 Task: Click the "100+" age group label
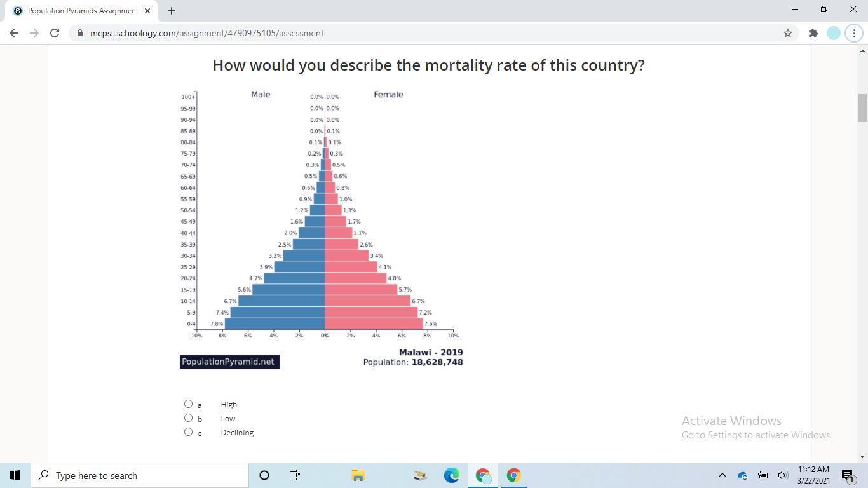(188, 97)
